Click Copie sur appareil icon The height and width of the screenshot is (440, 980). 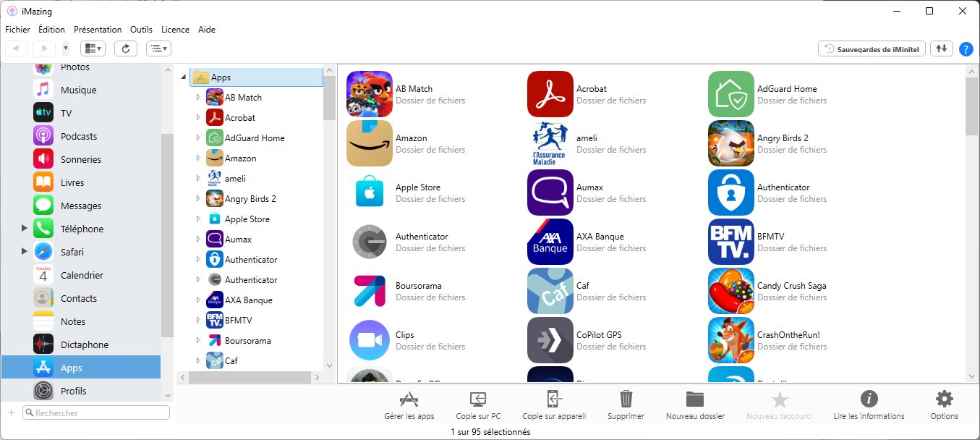(553, 399)
